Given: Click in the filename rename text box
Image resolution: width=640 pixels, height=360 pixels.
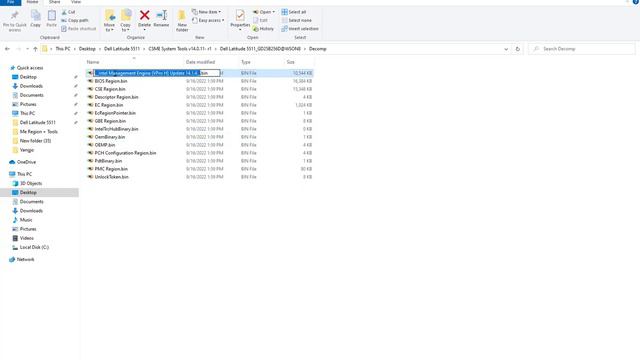Looking at the screenshot, I should [x=157, y=73].
